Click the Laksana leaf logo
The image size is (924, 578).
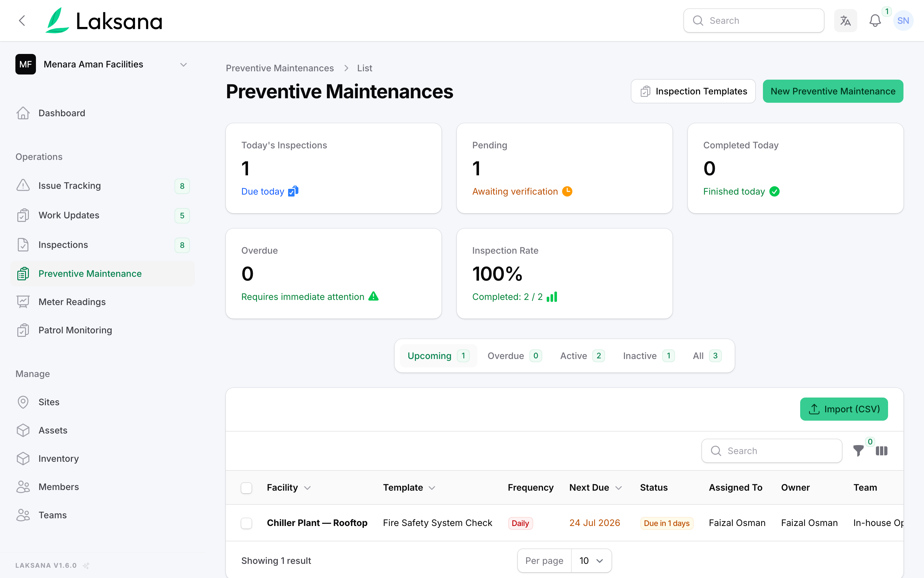[x=57, y=21]
